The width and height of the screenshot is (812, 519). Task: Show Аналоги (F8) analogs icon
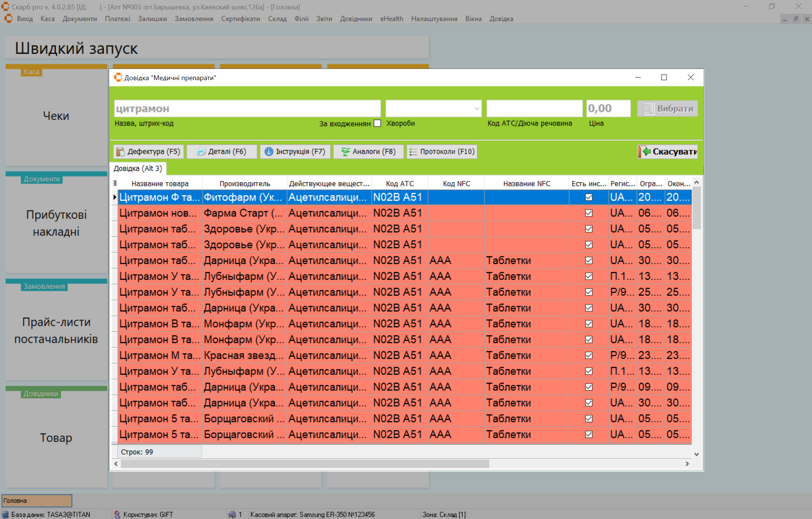click(345, 152)
